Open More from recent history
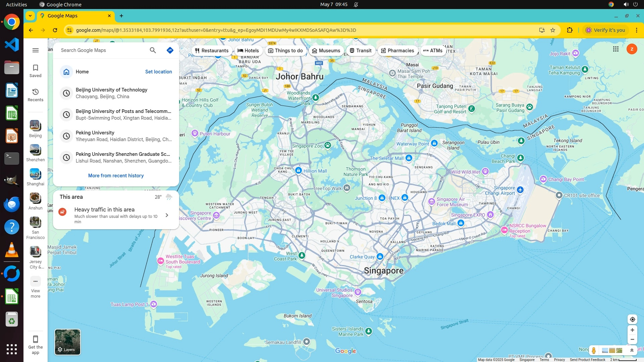Viewport: 644px width, 362px height. (116, 176)
